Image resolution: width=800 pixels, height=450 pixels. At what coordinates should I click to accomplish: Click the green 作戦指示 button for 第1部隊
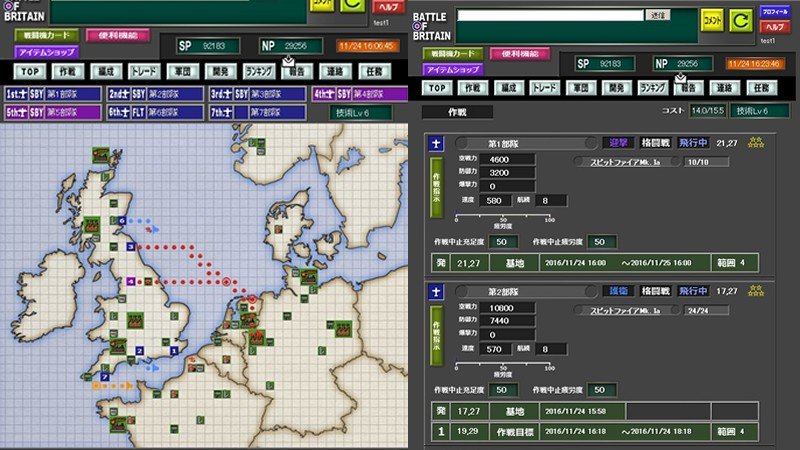click(x=437, y=183)
